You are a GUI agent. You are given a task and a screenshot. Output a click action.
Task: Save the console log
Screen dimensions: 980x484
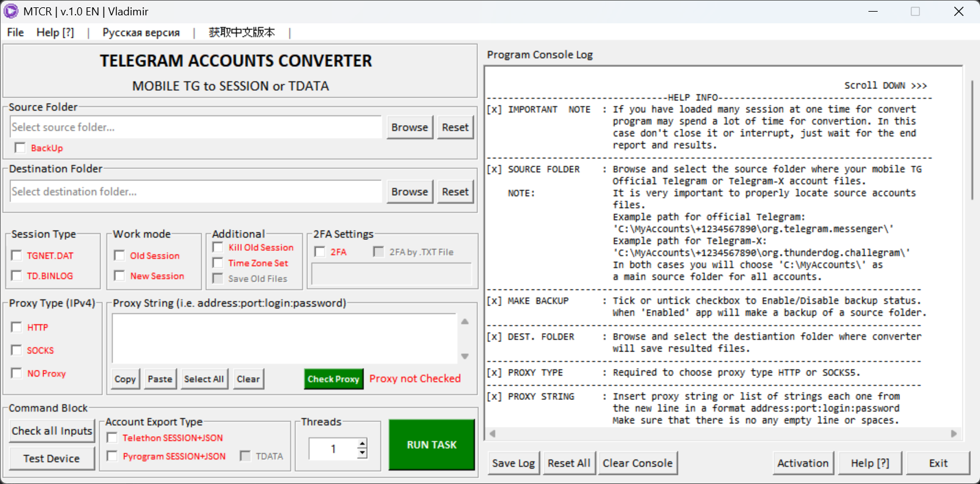pos(514,463)
